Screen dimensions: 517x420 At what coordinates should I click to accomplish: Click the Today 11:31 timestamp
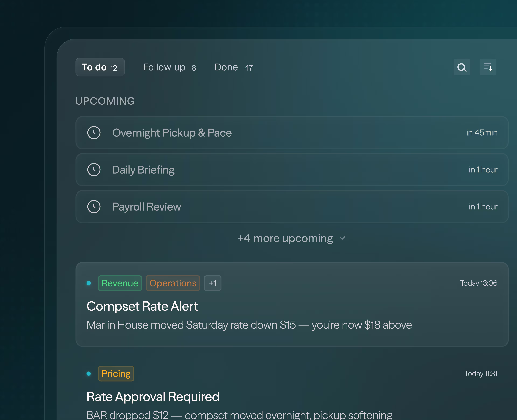tap(481, 374)
